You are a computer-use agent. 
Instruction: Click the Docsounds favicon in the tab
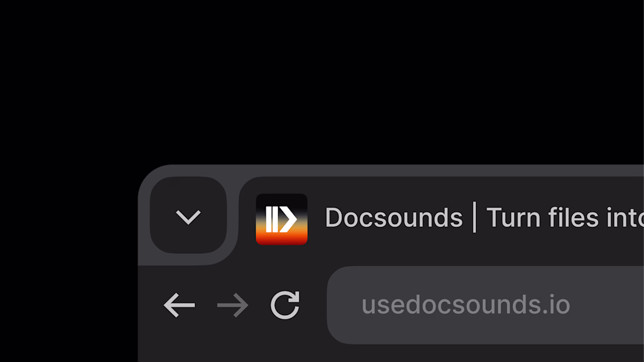point(282,219)
